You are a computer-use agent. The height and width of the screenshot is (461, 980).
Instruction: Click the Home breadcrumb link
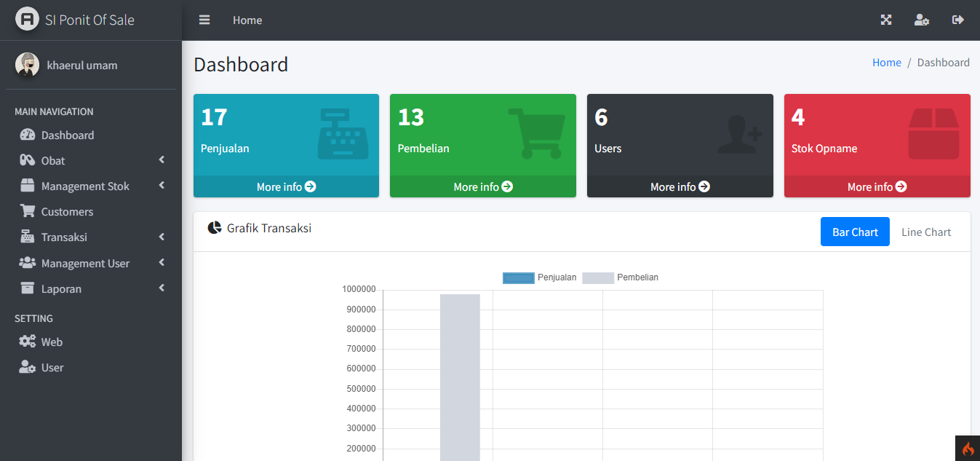click(x=886, y=63)
